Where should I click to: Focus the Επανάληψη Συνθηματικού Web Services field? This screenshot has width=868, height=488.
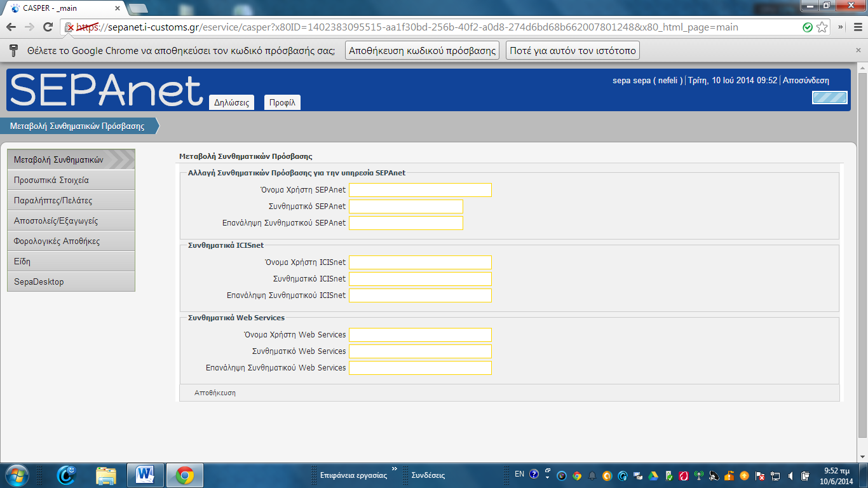point(420,368)
